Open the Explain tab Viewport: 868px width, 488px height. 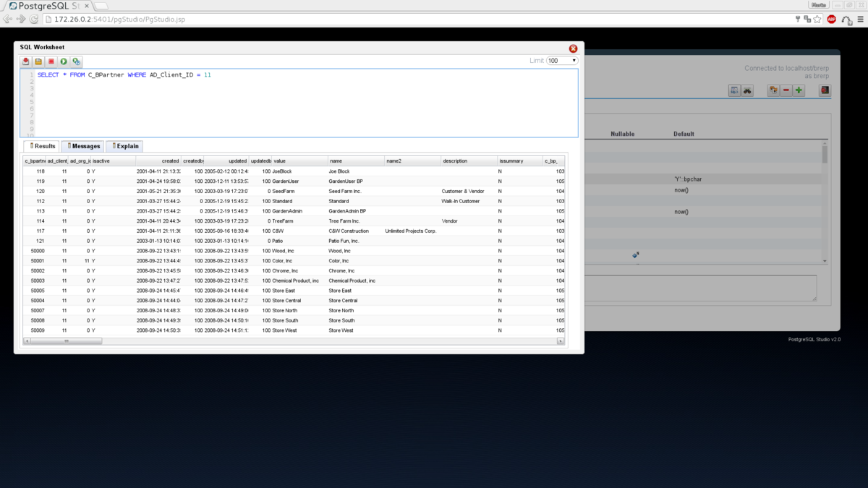(125, 146)
